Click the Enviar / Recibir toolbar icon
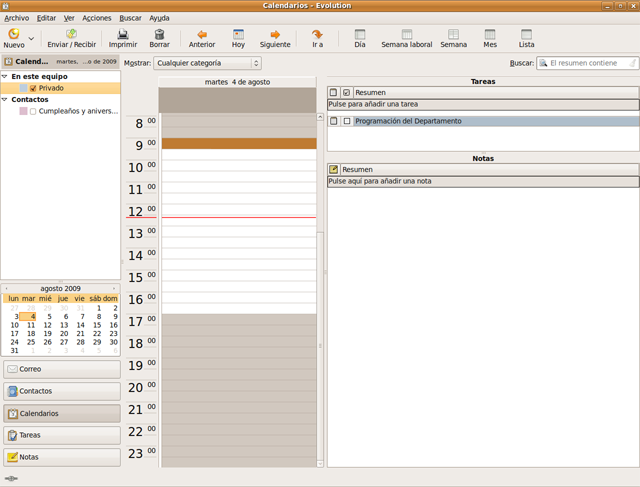640x487 pixels. [71, 34]
